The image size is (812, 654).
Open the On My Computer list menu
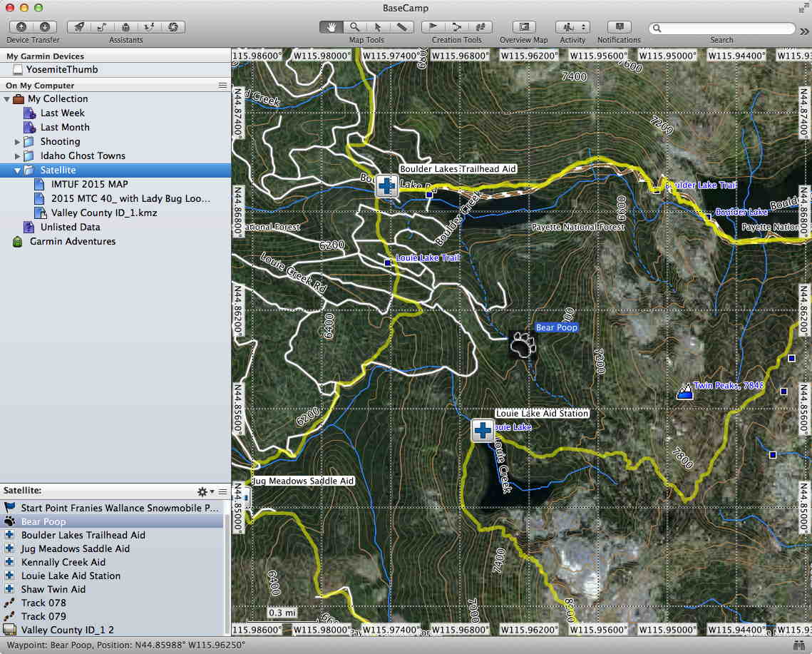(222, 85)
